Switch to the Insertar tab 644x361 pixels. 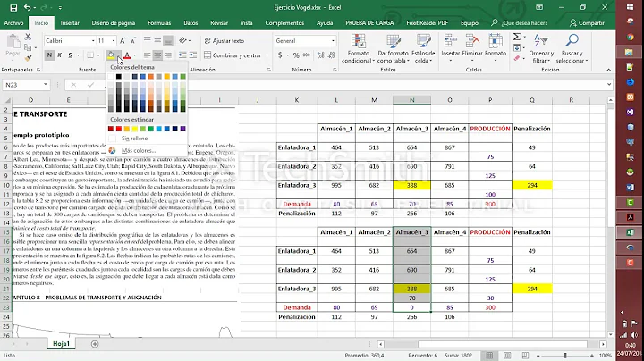(x=70, y=23)
